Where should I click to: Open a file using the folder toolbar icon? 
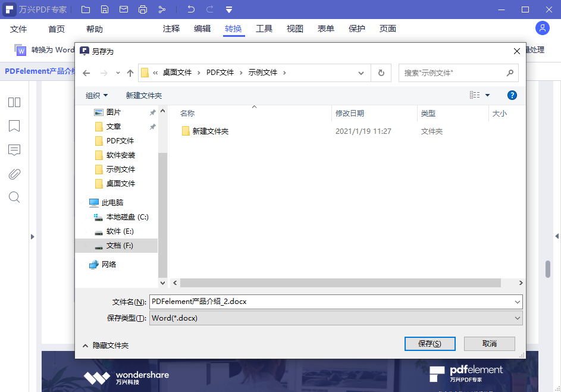(x=86, y=9)
